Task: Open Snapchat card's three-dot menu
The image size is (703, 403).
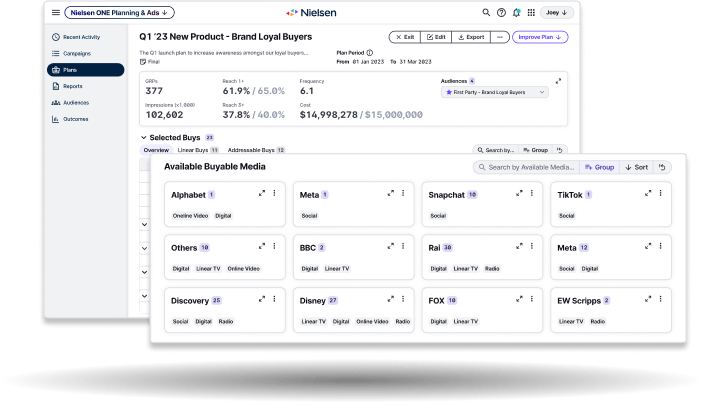Action: [531, 193]
